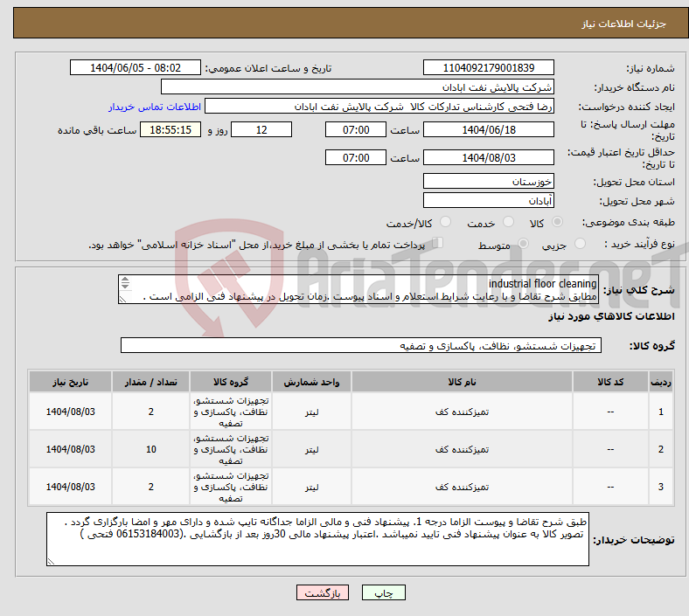This screenshot has width=689, height=616.
Task: Click the unit لیتر in row 1
Action: pos(311,412)
